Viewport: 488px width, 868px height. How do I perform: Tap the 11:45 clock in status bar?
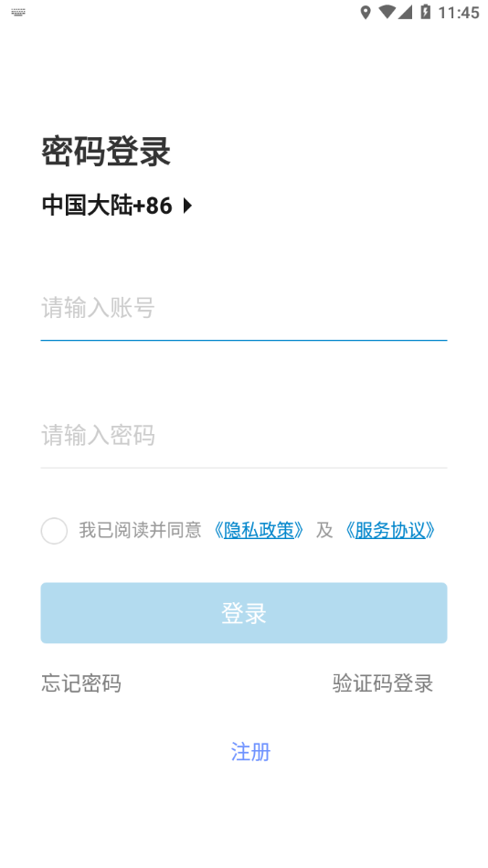pos(459,12)
